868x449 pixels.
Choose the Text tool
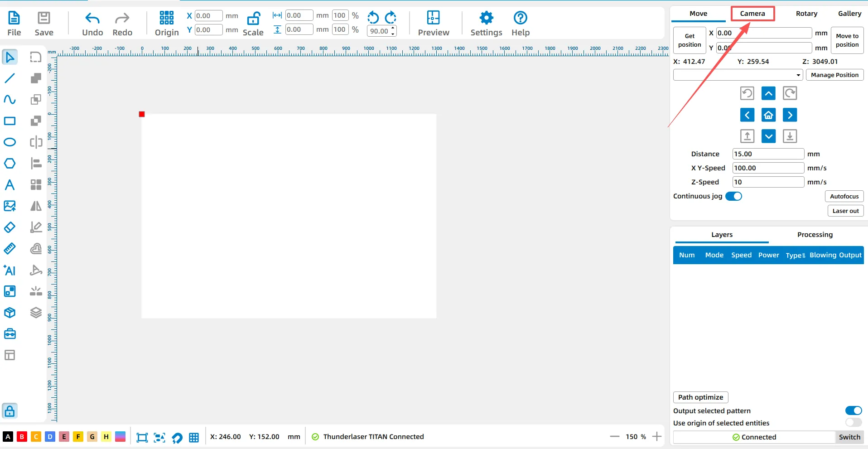10,185
